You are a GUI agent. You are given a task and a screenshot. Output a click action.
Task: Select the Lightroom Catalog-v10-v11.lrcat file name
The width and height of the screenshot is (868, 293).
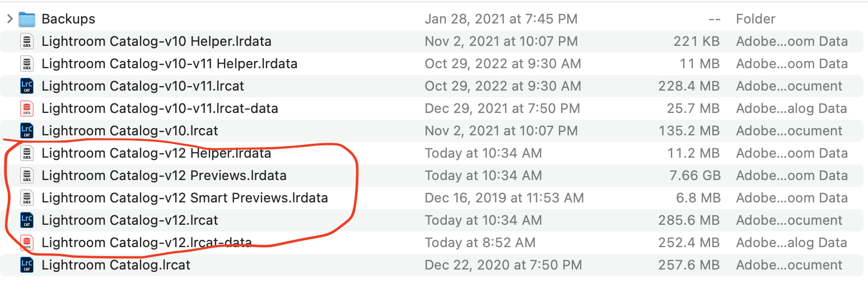pos(143,86)
